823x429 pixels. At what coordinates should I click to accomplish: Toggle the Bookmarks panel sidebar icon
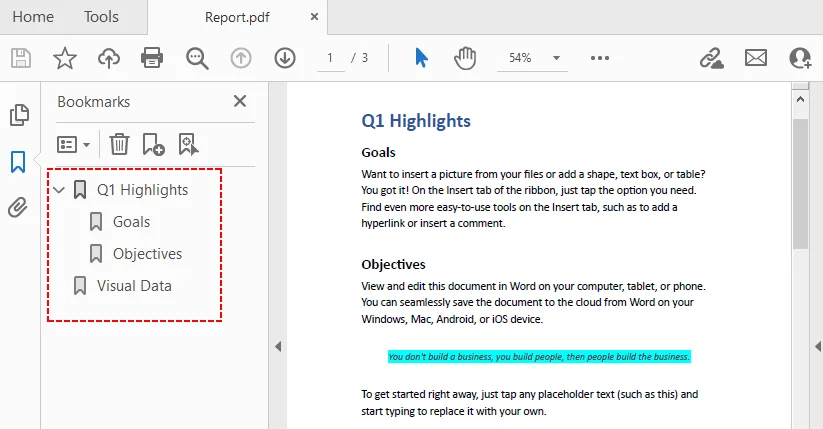point(18,162)
